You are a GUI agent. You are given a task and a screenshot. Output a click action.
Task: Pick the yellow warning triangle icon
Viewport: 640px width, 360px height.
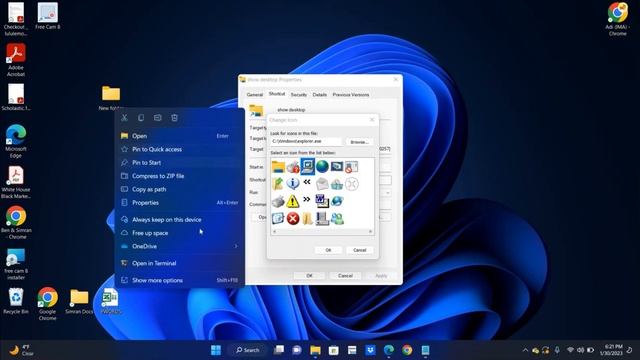[293, 201]
